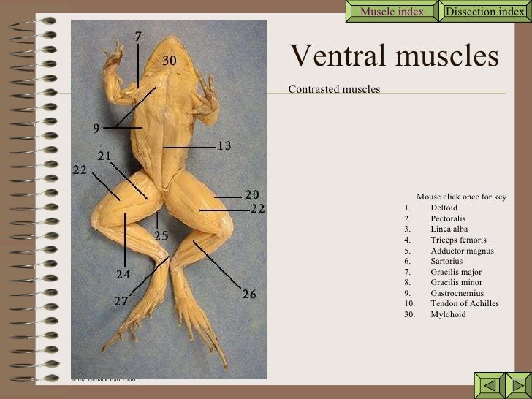The width and height of the screenshot is (532, 399).
Task: Click label 27 near the left ankle
Action: (x=121, y=301)
